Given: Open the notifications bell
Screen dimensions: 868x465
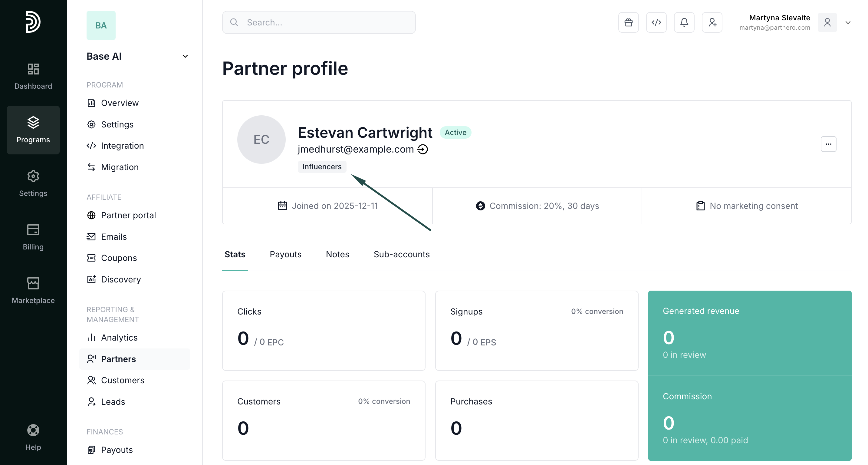Looking at the screenshot, I should pyautogui.click(x=684, y=22).
